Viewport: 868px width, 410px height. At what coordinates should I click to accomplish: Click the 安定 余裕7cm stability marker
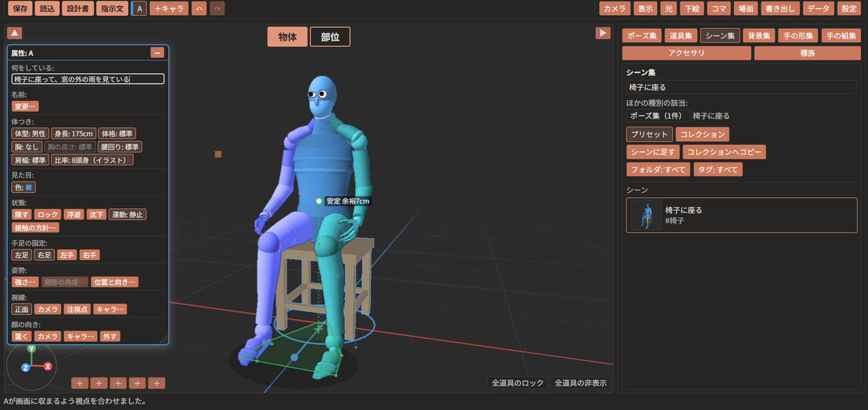pos(319,201)
